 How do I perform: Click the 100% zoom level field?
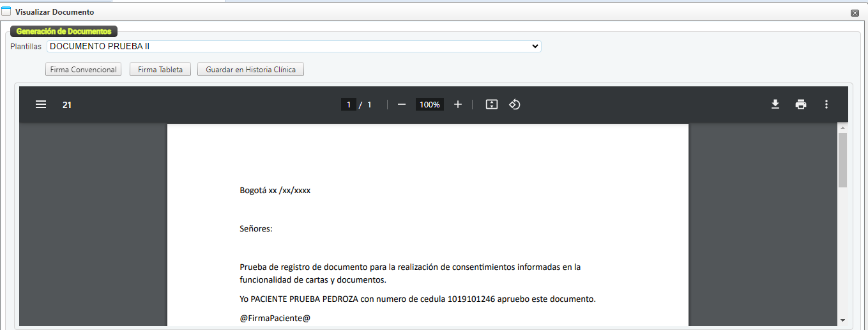click(430, 104)
